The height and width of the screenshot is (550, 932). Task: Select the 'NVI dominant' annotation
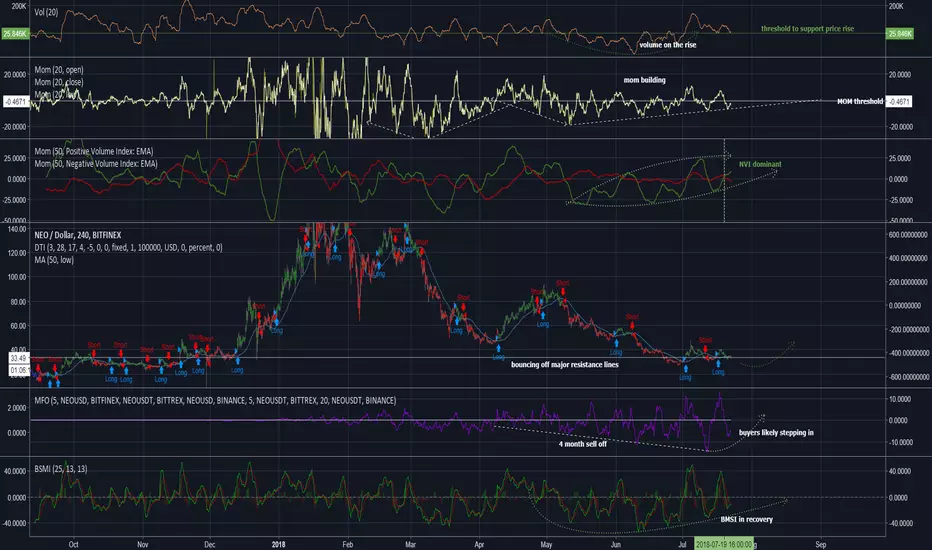(760, 164)
